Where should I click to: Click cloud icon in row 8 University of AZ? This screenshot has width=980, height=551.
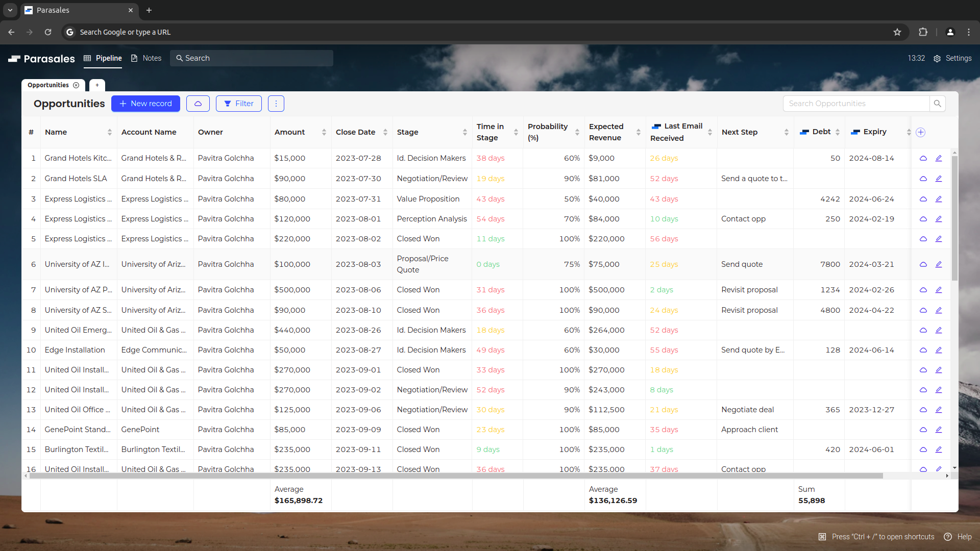click(923, 310)
